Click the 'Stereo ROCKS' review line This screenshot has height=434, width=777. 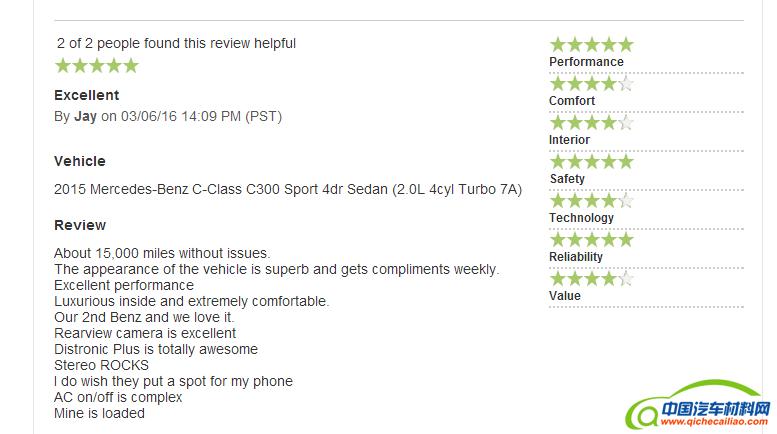[101, 365]
